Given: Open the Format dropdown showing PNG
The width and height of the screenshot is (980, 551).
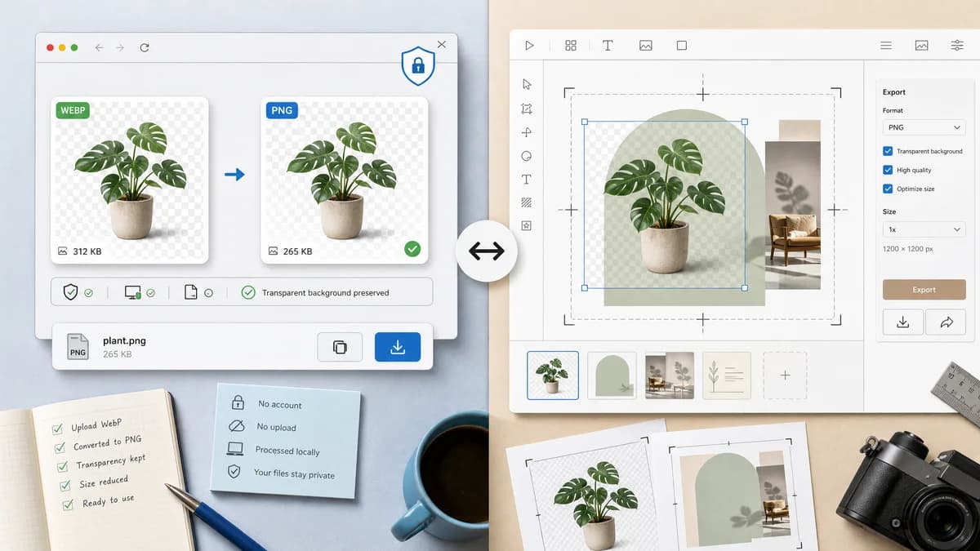Looking at the screenshot, I should 924,127.
